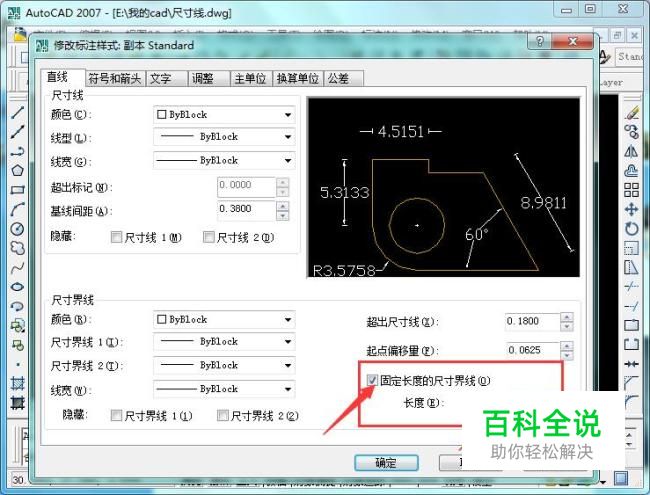650x495 pixels.
Task: Select the Point tool
Action: 17,364
